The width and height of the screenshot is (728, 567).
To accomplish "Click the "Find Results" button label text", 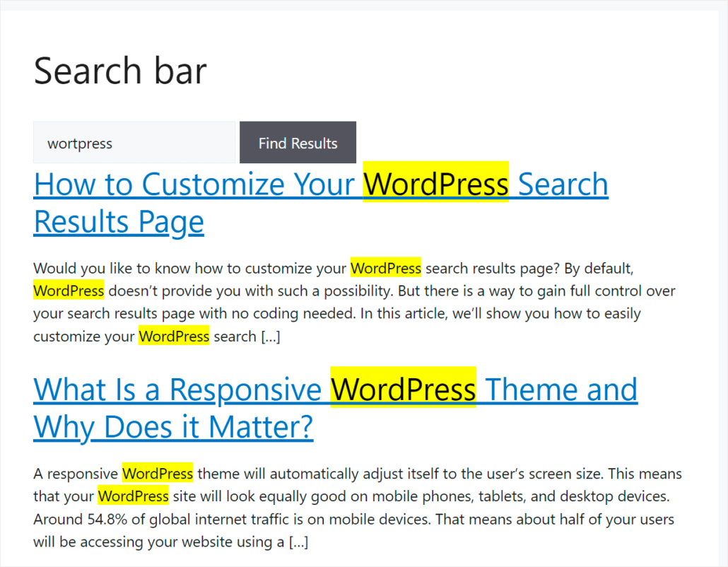I will pyautogui.click(x=298, y=142).
